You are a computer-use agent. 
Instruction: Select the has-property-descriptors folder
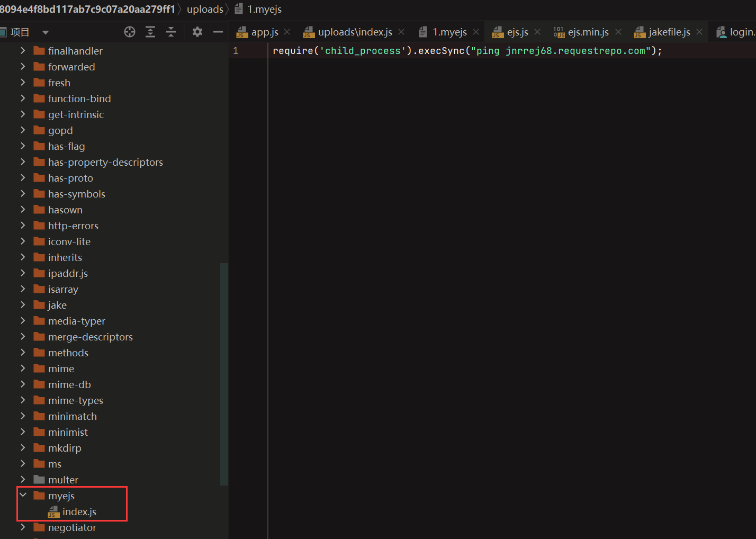[x=105, y=162]
